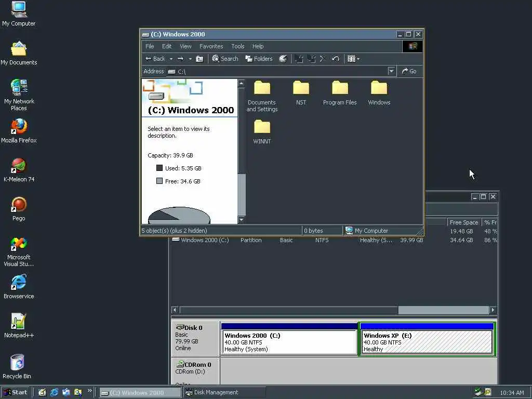Viewport: 532px width, 399px height.
Task: Select the NST folder
Action: click(x=301, y=93)
